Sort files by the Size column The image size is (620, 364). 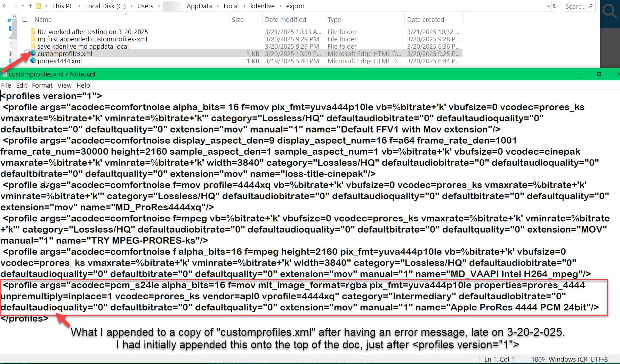(238, 20)
